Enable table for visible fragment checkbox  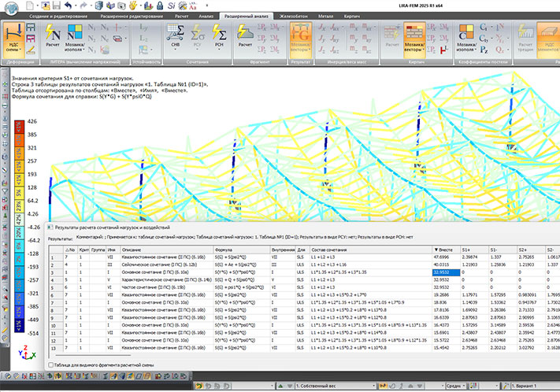[50, 365]
